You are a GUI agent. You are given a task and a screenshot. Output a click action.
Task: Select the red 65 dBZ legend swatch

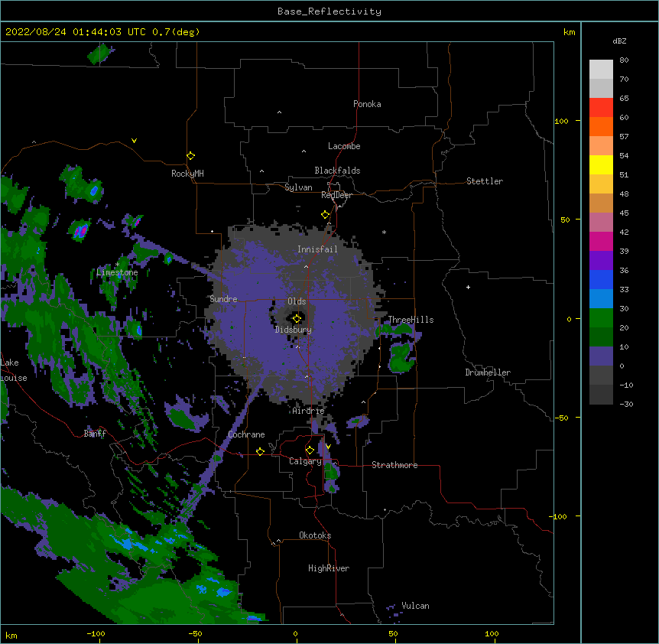click(x=601, y=108)
